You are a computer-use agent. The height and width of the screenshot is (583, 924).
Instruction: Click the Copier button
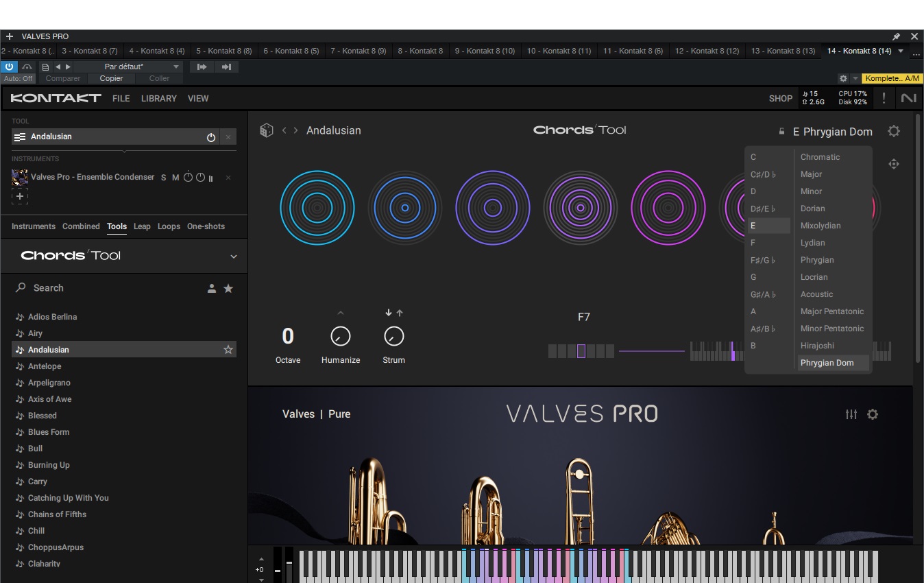(x=111, y=78)
